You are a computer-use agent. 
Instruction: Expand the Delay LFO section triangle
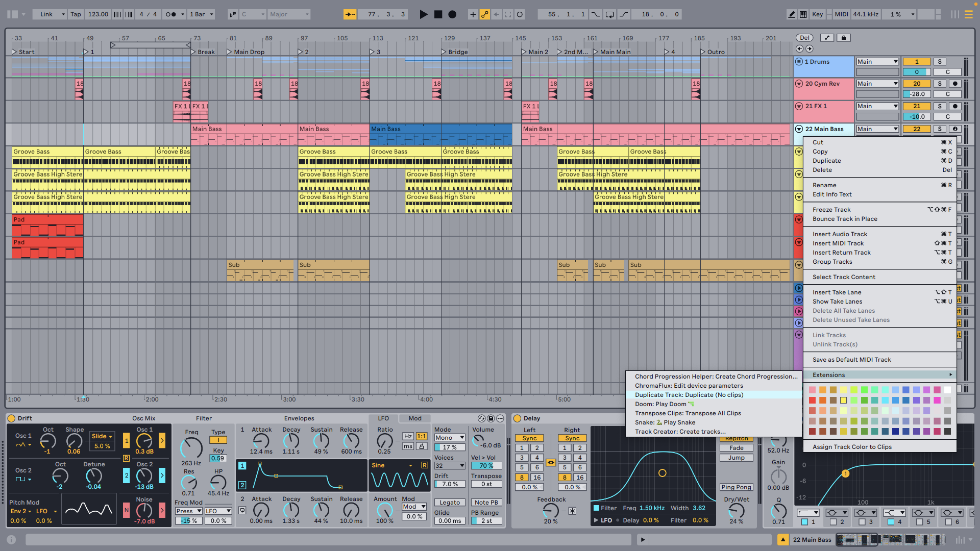(596, 520)
